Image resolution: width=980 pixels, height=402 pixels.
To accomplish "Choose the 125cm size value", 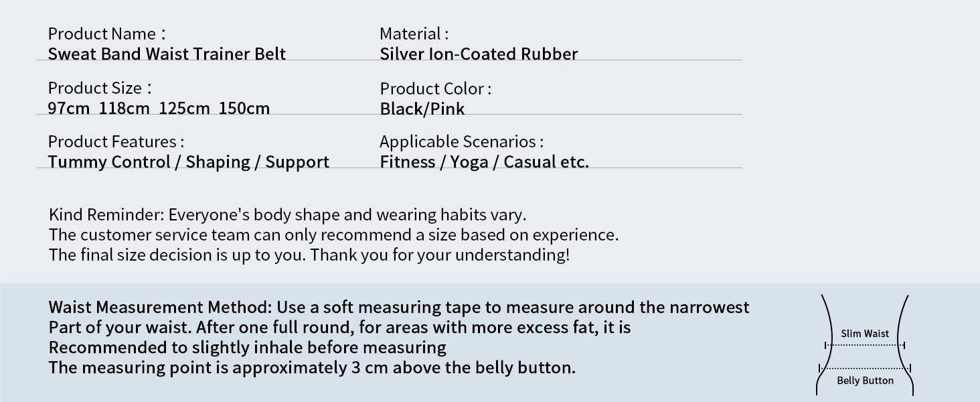I will [184, 108].
